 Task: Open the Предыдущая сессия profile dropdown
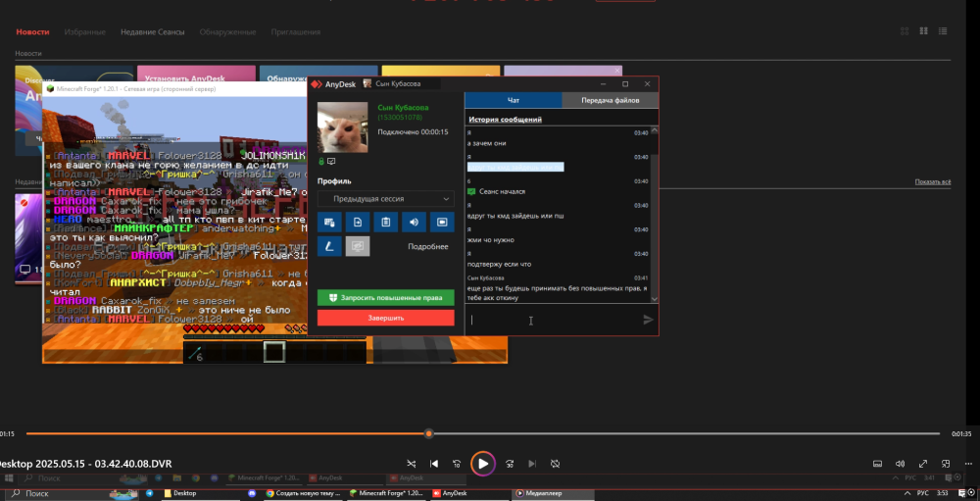point(385,199)
